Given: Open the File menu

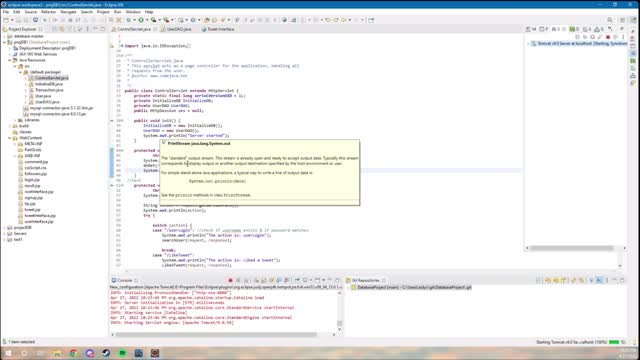Looking at the screenshot, I should [x=6, y=12].
